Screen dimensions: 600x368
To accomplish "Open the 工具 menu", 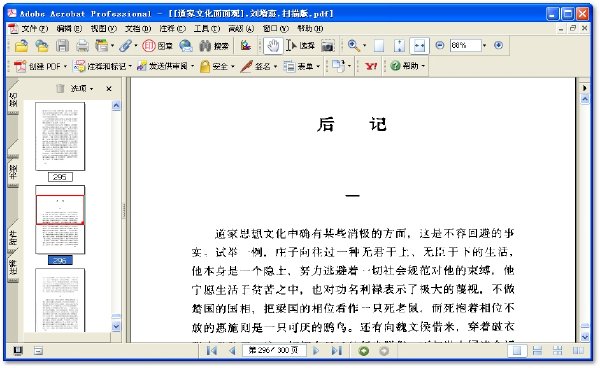I will (207, 29).
